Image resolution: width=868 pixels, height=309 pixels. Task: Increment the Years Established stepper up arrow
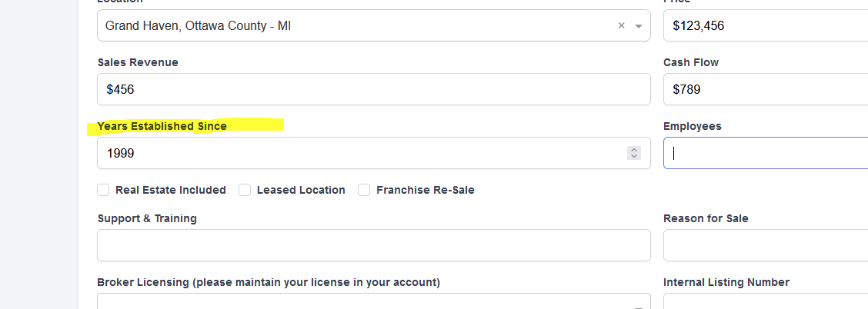point(634,150)
